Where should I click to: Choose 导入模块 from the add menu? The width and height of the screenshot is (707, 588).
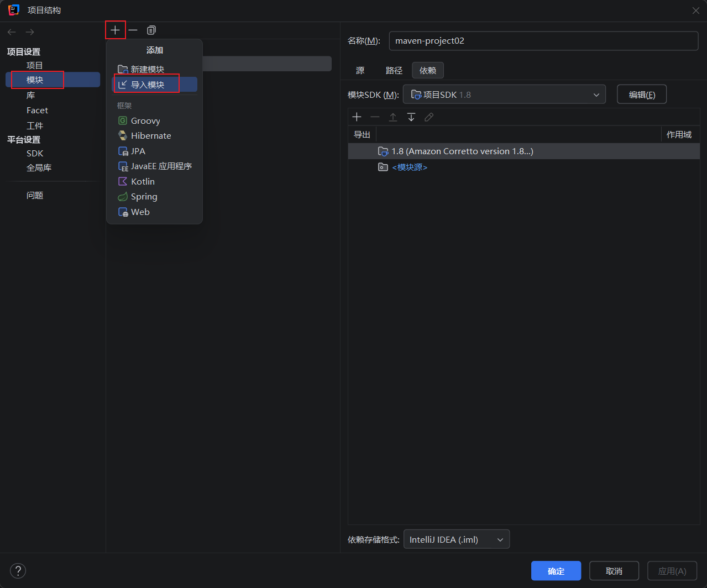pos(154,85)
